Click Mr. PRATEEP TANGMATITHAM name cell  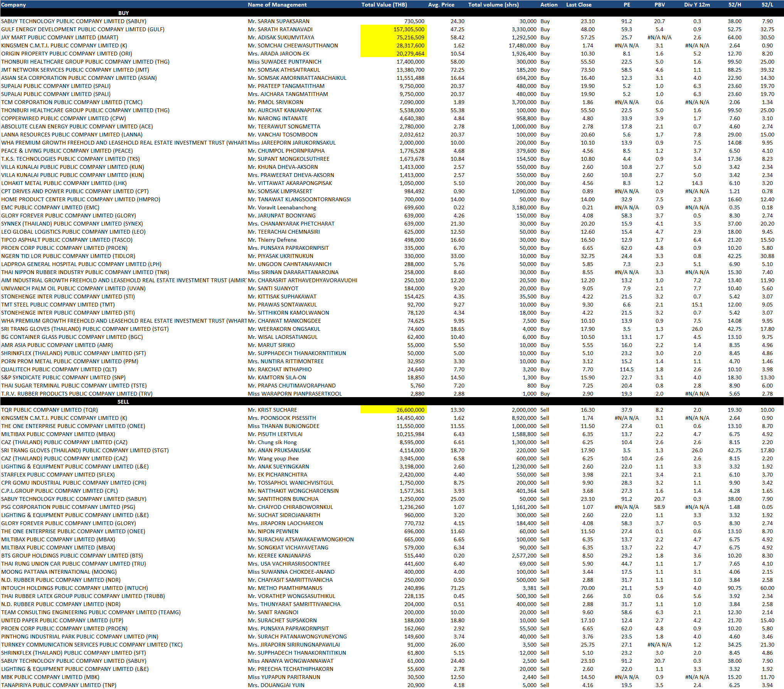coord(286,86)
